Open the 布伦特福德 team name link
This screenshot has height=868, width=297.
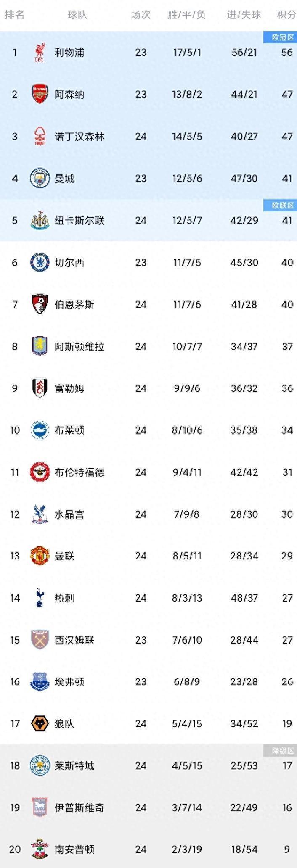80,472
